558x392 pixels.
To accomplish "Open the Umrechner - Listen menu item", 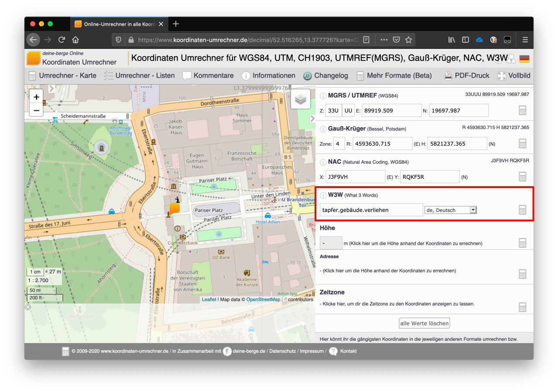I will click(139, 75).
